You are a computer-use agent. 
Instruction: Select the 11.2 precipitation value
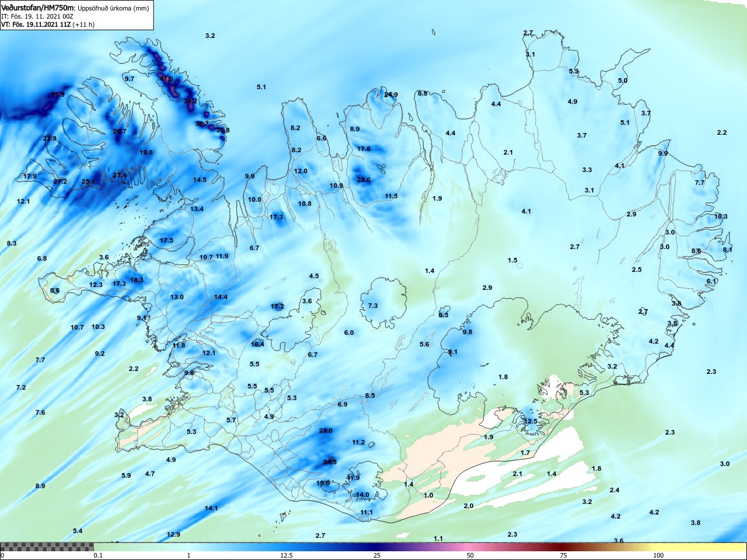tap(358, 442)
